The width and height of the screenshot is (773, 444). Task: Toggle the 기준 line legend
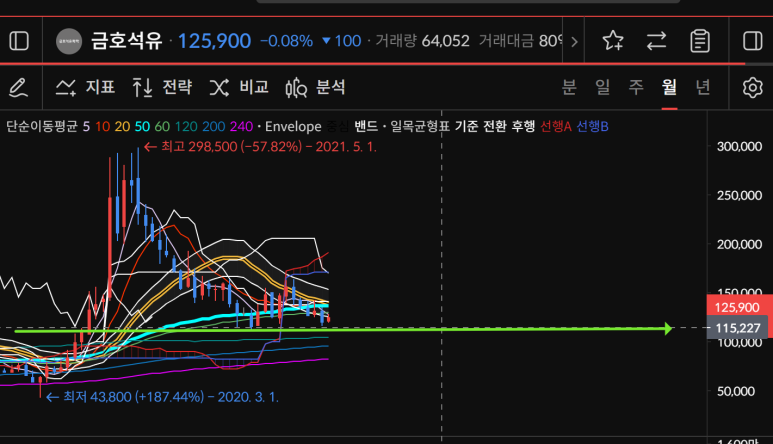[x=466, y=127]
